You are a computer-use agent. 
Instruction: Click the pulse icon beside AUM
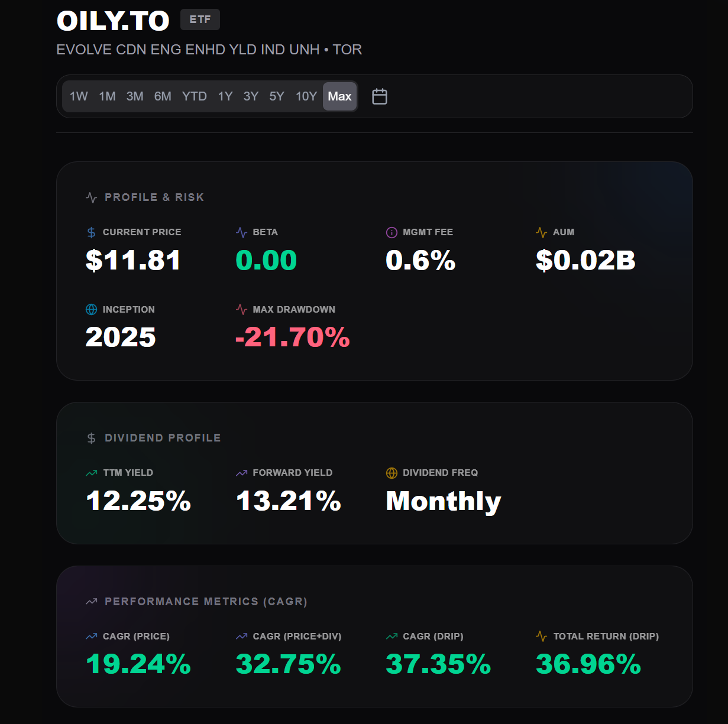pos(541,232)
